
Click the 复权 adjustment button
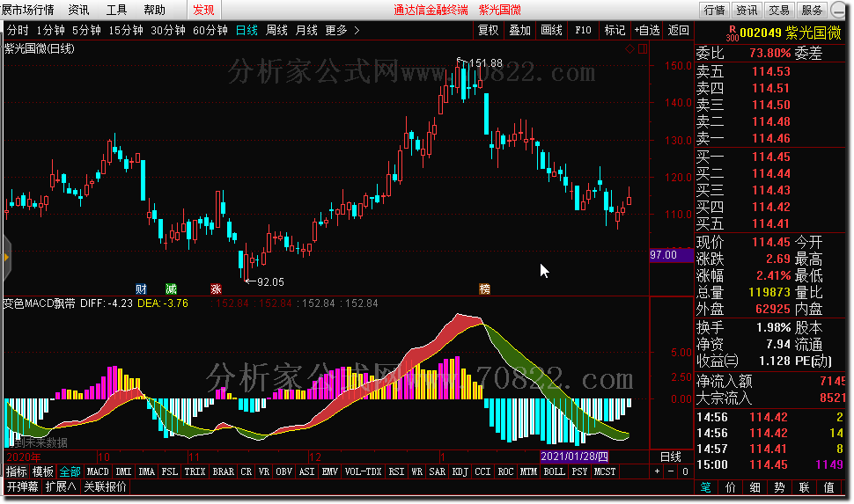[488, 31]
